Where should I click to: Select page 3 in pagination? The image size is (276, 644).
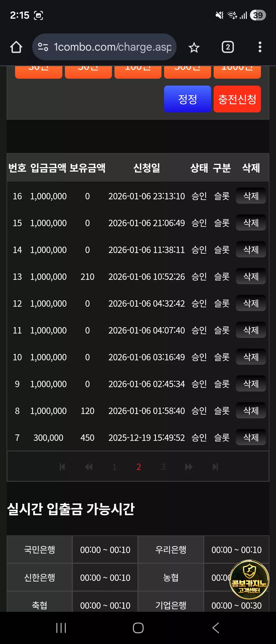[163, 467]
